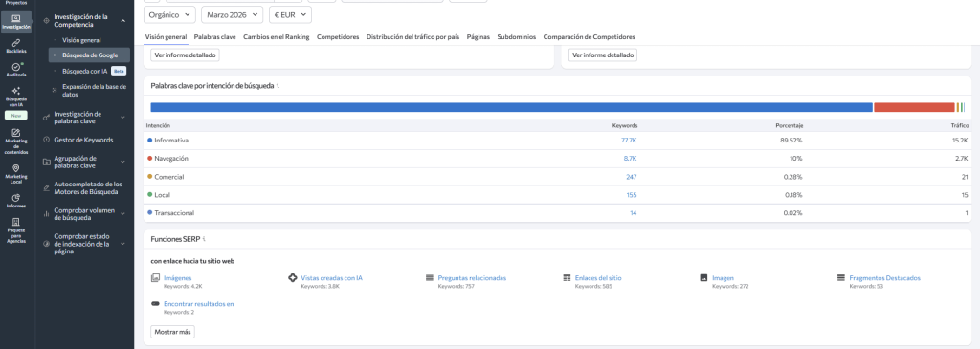Click the Imágenes SERP feature icon
This screenshot has height=349, width=980.
point(155,278)
